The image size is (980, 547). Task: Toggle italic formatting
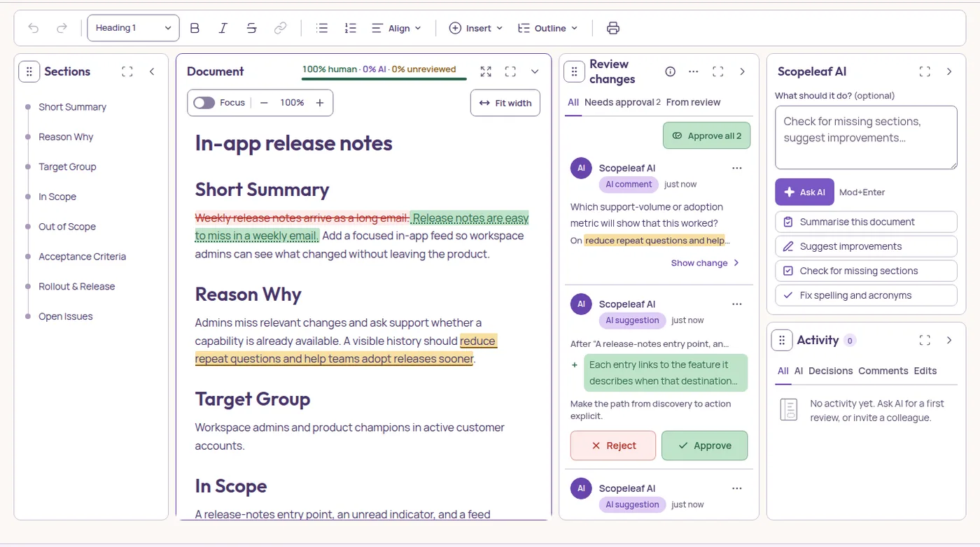click(x=223, y=28)
